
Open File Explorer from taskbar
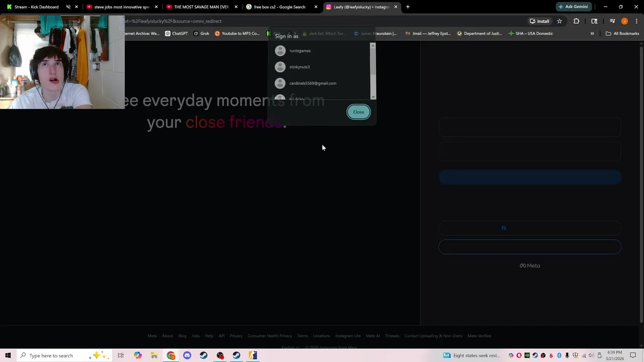coord(154,355)
